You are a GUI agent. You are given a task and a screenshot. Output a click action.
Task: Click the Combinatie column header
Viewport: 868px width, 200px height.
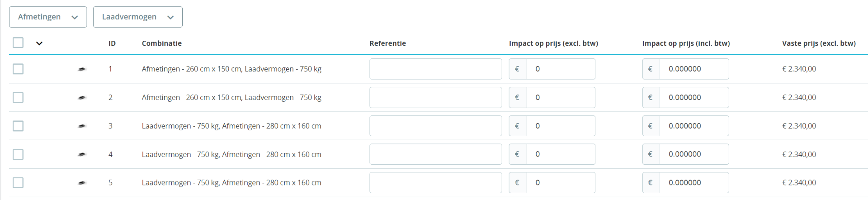162,43
